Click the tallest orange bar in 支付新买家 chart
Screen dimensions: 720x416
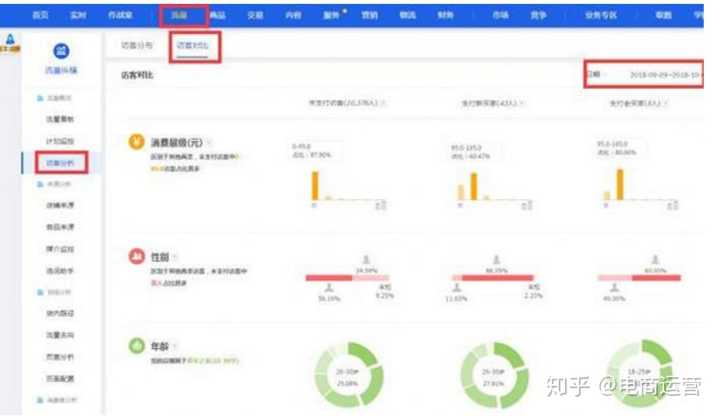pos(474,186)
